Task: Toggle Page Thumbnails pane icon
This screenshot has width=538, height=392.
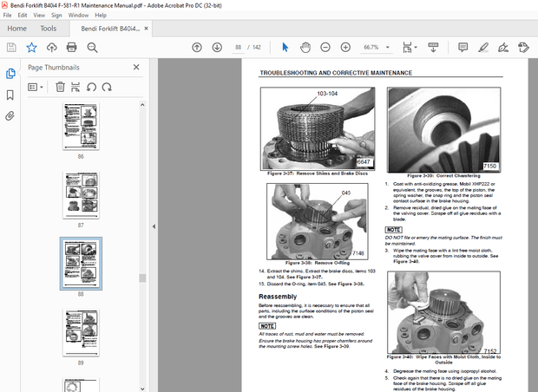Action: click(x=10, y=74)
